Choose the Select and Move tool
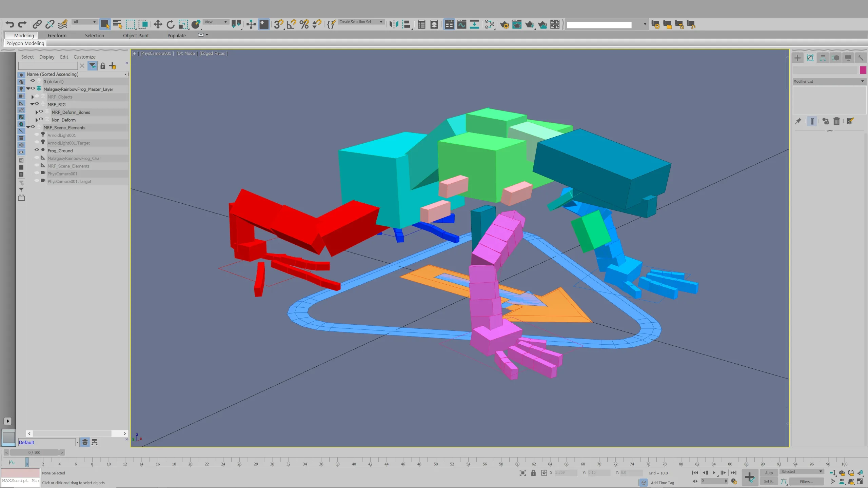 158,24
